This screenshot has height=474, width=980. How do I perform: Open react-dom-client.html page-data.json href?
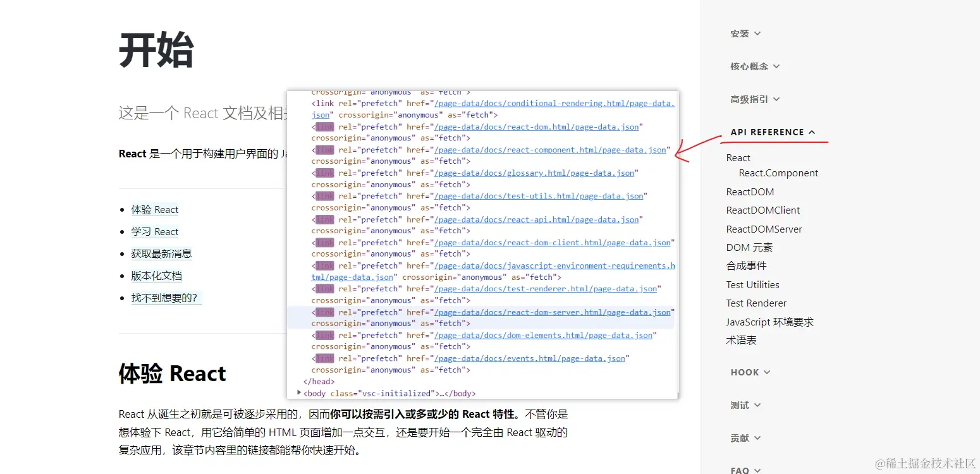click(x=552, y=243)
